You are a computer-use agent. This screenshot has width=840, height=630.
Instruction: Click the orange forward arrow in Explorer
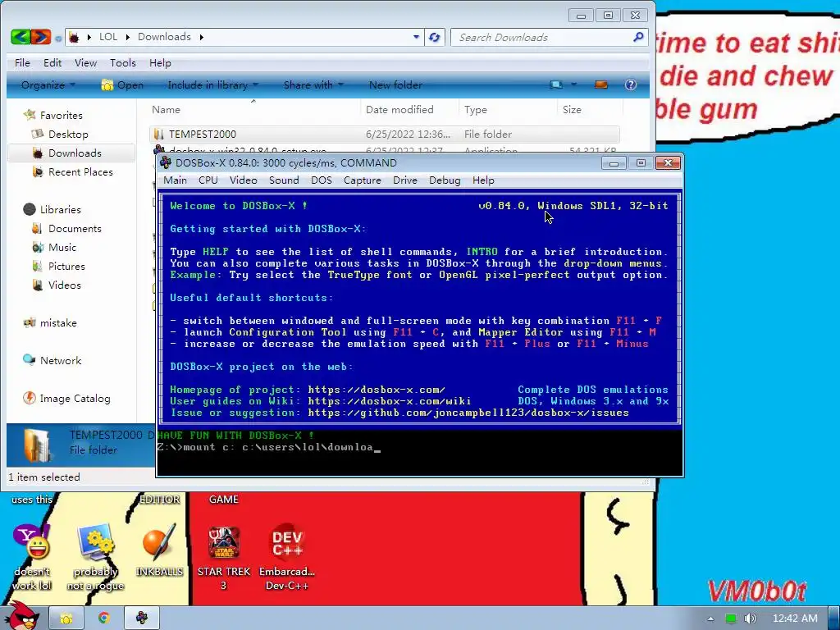tap(41, 36)
